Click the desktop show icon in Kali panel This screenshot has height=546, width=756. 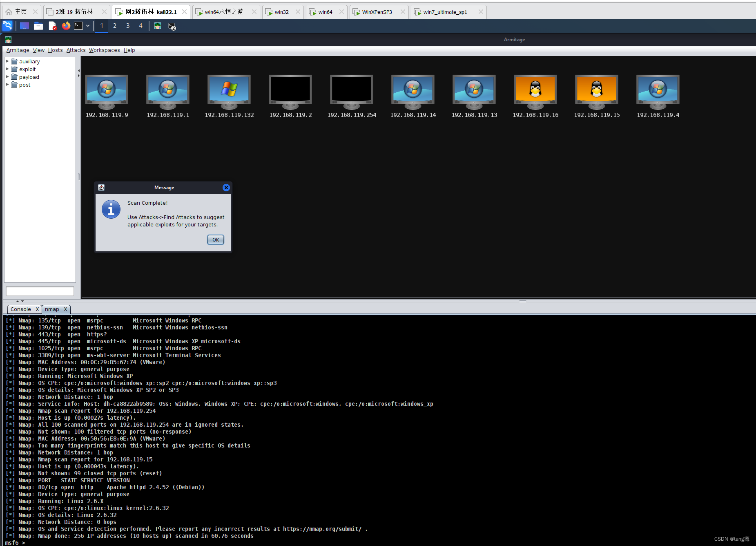[x=25, y=26]
